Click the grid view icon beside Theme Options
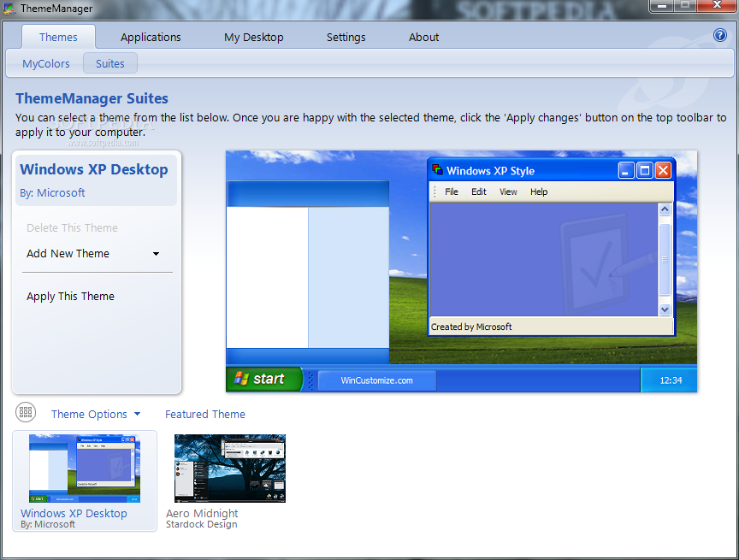Viewport: 739px width, 560px height. [26, 413]
